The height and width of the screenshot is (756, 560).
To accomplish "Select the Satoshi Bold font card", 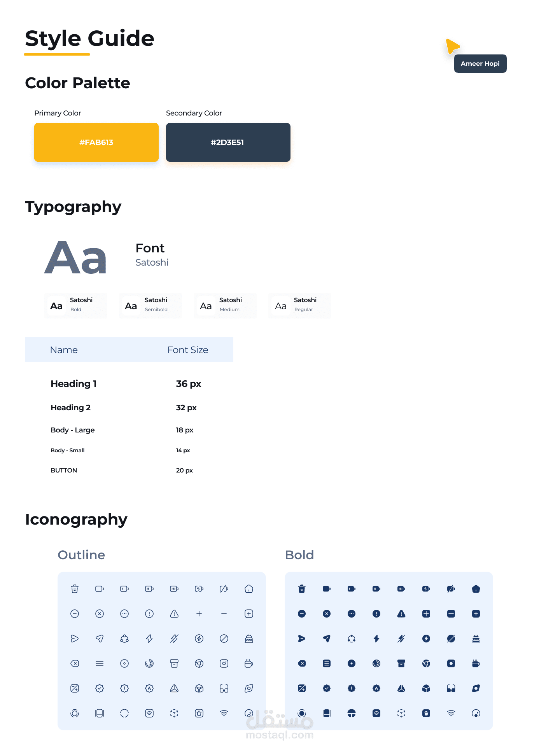I will tap(76, 306).
